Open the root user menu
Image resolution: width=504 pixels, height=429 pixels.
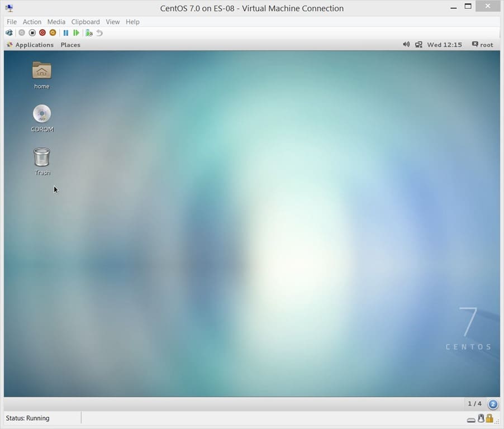click(x=482, y=45)
